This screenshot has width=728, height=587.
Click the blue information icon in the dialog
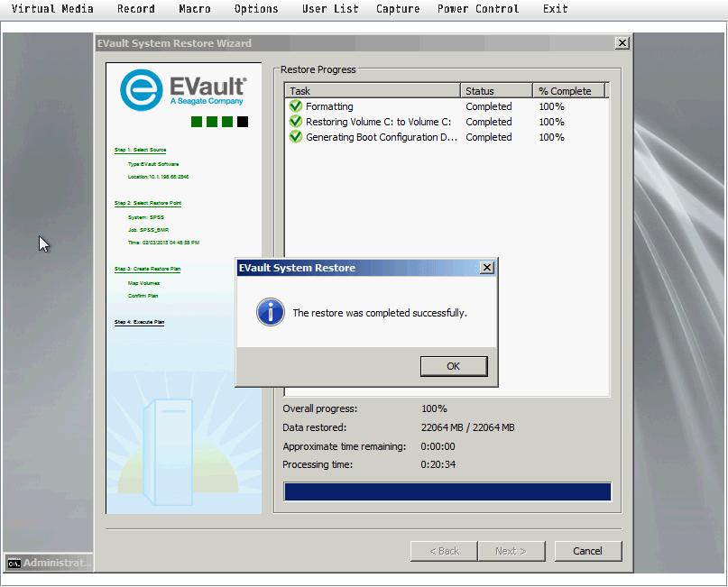[271, 312]
